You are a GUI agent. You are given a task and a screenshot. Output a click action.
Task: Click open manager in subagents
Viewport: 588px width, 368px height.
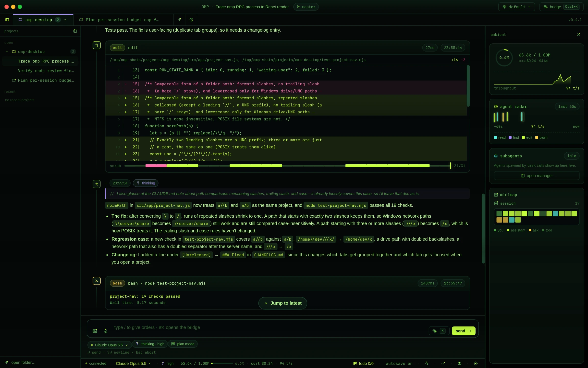(537, 175)
